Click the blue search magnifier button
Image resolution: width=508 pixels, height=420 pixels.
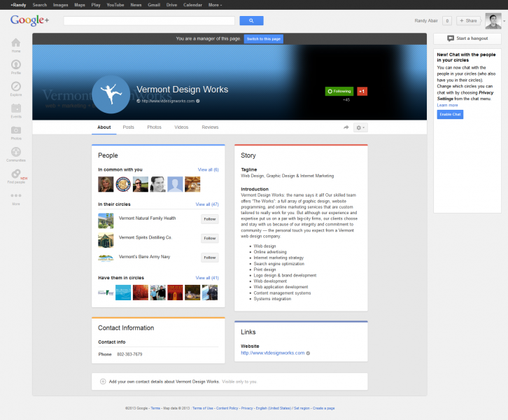[x=251, y=21]
